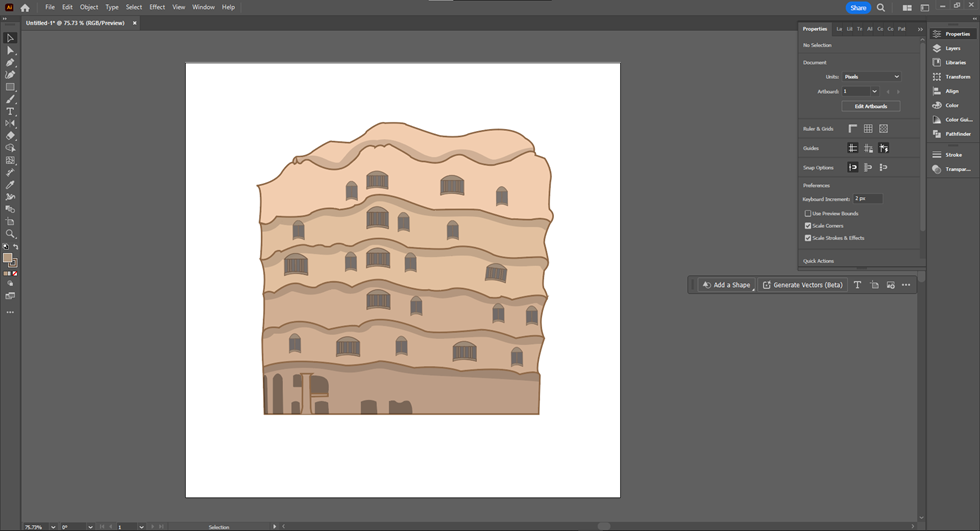Click Edit Artboards button
The height and width of the screenshot is (531, 980).
[x=871, y=106]
